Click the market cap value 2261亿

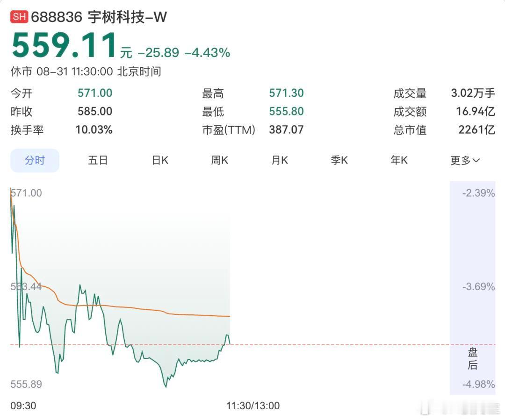click(x=476, y=130)
